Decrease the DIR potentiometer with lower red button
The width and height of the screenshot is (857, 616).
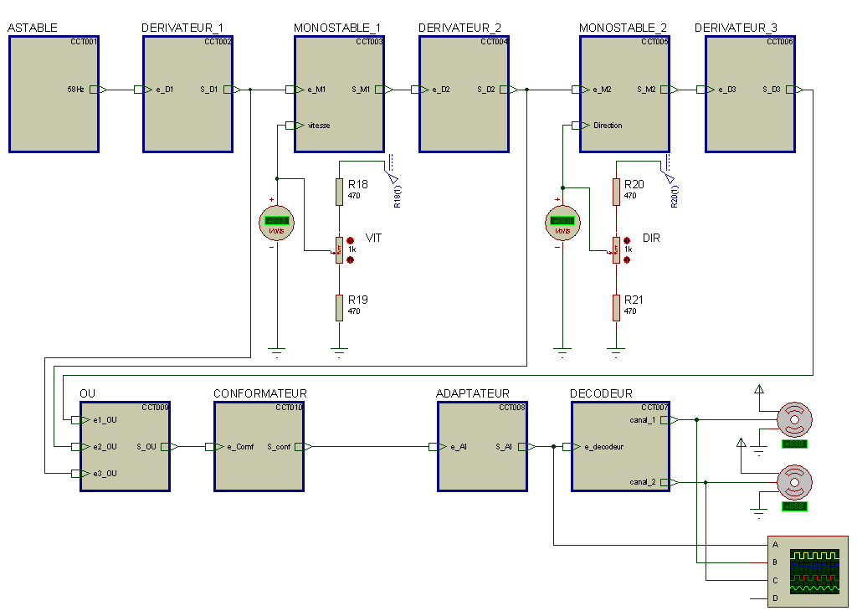click(627, 259)
